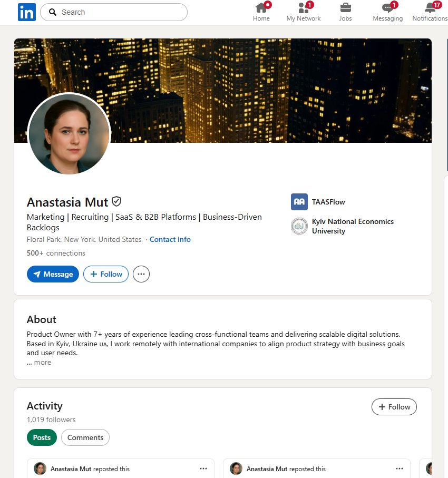
Task: Open the LinkedIn logo home link
Action: 27,12
